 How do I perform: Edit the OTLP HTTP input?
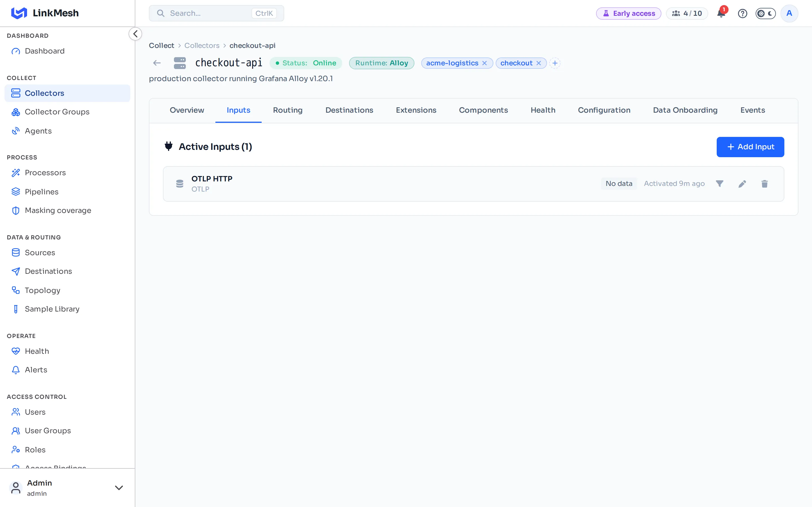(742, 184)
